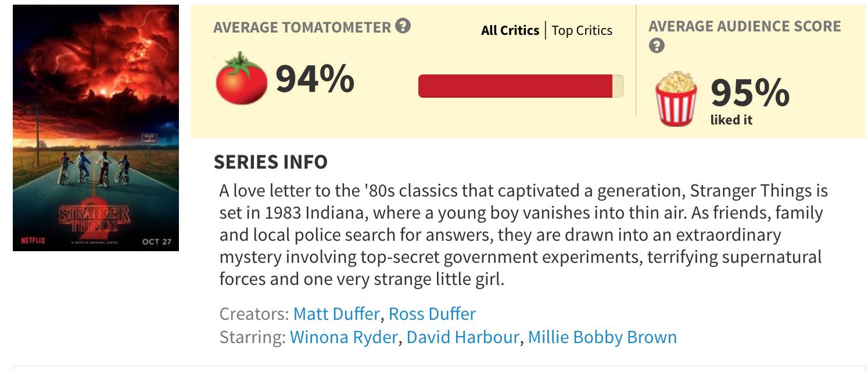Viewport: 868px width, 371px height.
Task: Click the Average Tomatometer heading text
Action: point(302,27)
